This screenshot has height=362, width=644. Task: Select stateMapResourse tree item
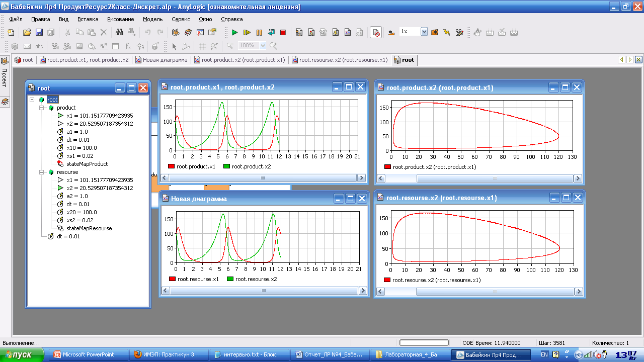(85, 228)
